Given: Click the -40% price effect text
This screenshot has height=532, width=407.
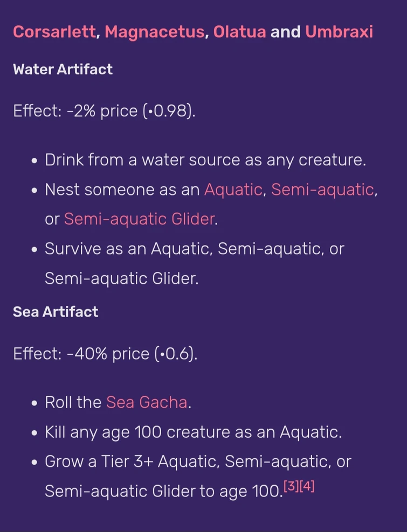Looking at the screenshot, I should [x=105, y=353].
